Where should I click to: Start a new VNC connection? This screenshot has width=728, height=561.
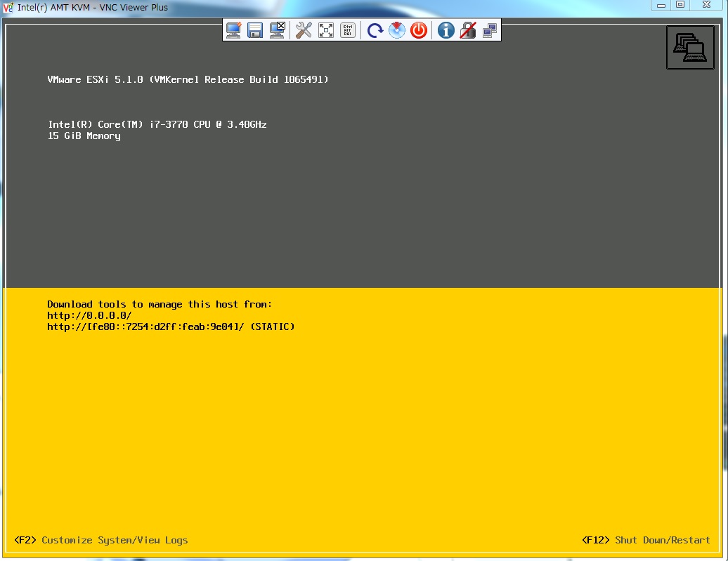pos(233,30)
